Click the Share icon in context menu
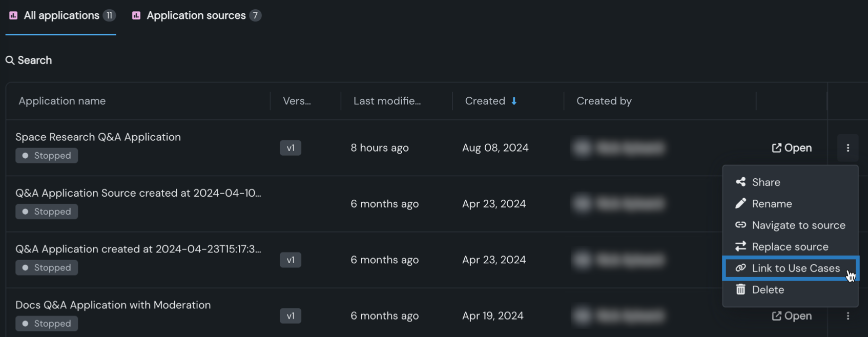This screenshot has width=868, height=337. [740, 182]
